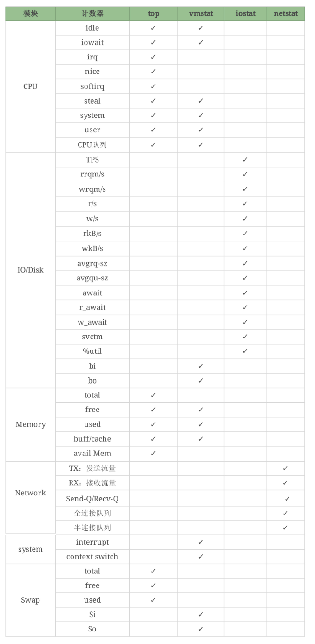The image size is (315, 644).
Task: Click the avail Mem checkmark under top
Action: point(153,453)
